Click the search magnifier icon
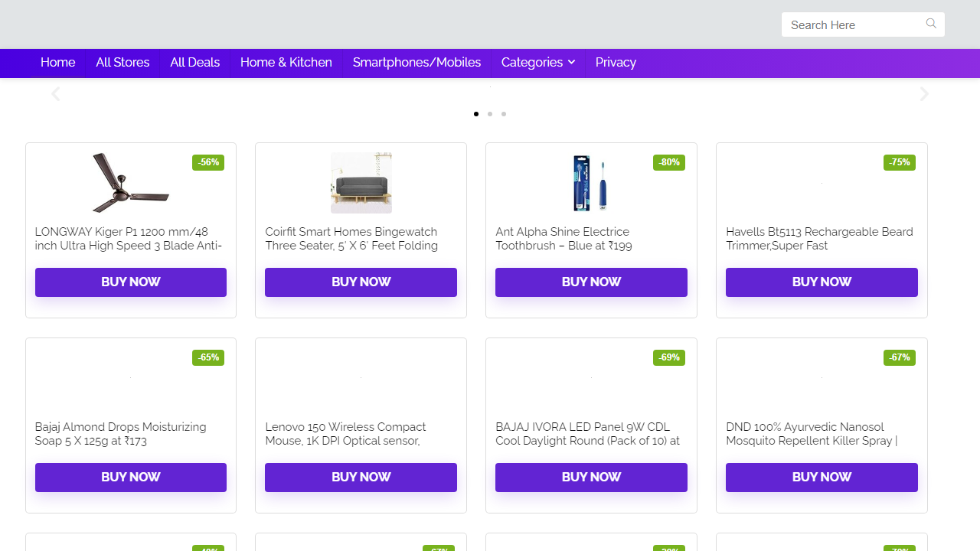Image resolution: width=980 pixels, height=551 pixels. [x=931, y=24]
